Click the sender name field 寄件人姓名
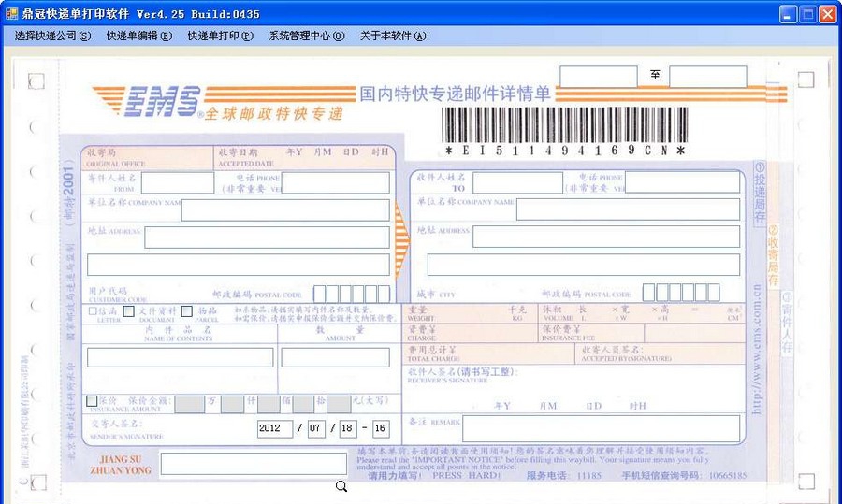 pos(178,183)
